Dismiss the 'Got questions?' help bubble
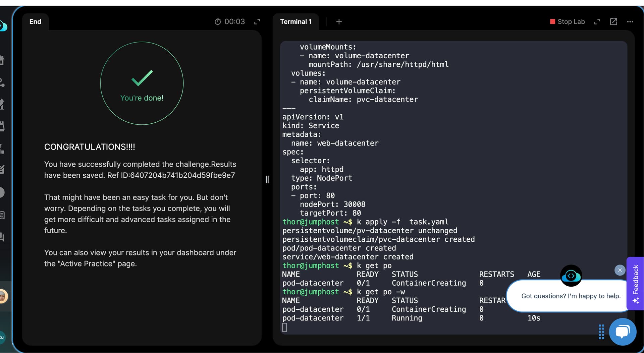Screen dimensions: 644x353 pyautogui.click(x=620, y=270)
